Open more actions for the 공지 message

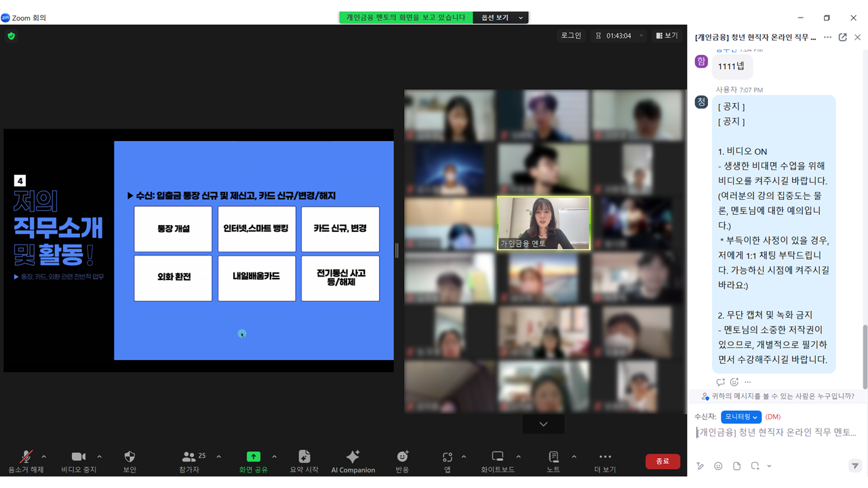pyautogui.click(x=747, y=382)
